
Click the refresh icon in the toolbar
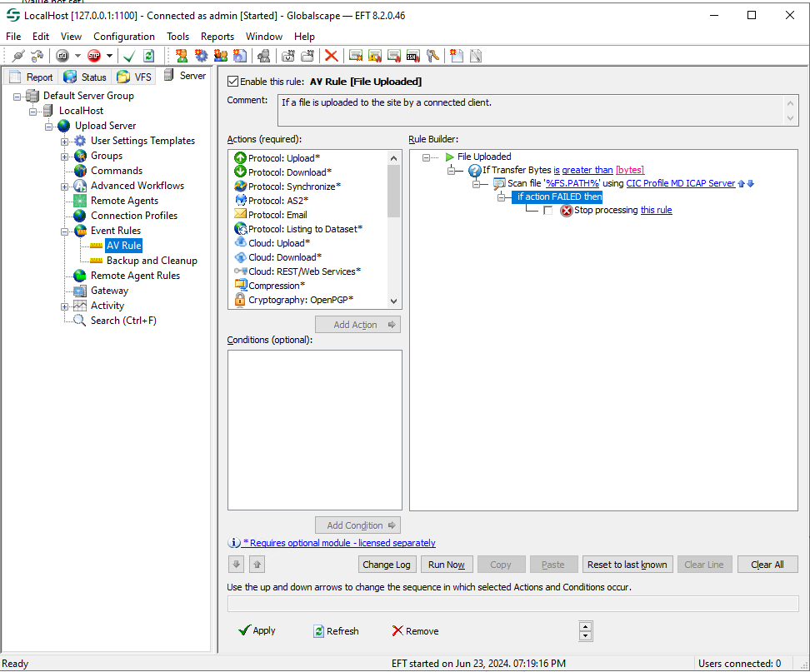(149, 56)
